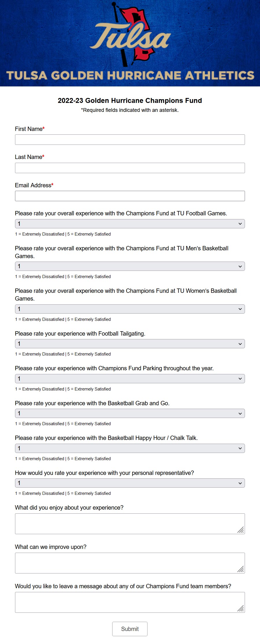
Task: Grab resize handle of the enjoy-experience textarea
Action: click(241, 530)
